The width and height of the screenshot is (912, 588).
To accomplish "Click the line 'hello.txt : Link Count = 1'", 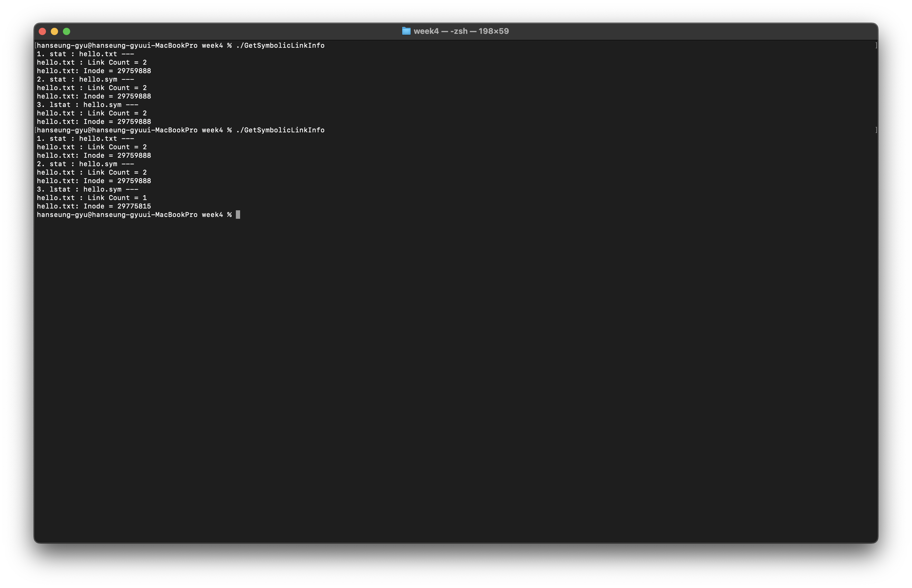I will pos(92,198).
